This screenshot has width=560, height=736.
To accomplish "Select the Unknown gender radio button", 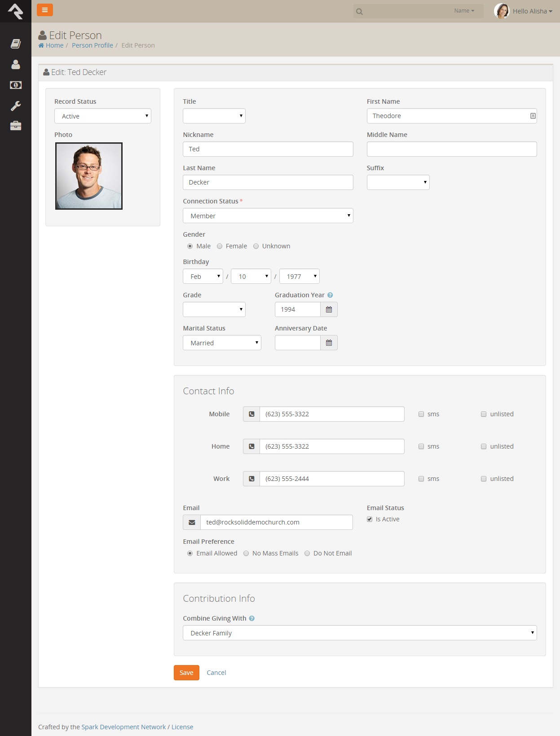I will 256,246.
